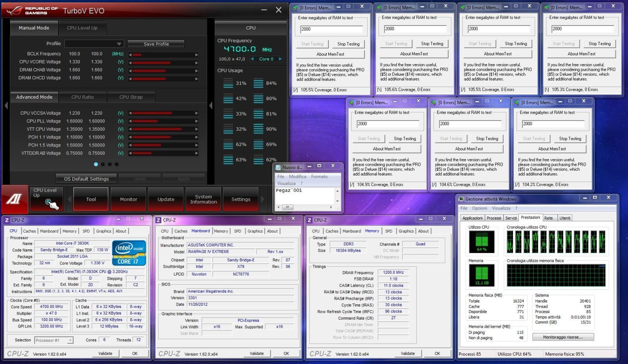Open SPD tab in CPU-Z Memory window
This screenshot has width=628, height=364.
(x=388, y=231)
